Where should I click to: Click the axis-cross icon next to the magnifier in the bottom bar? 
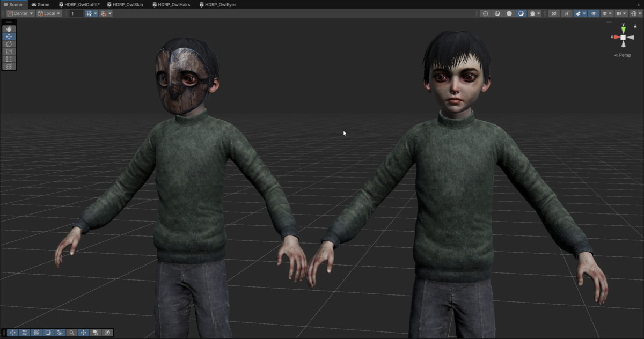(83, 333)
